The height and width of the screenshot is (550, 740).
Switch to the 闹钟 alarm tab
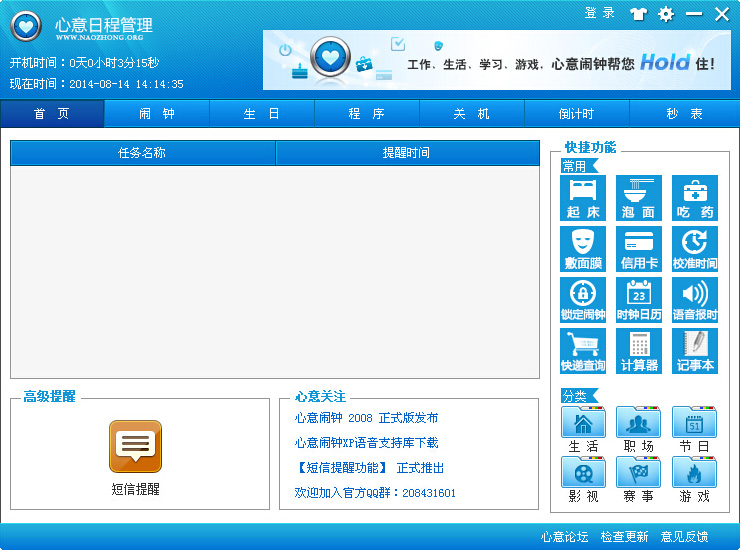[x=157, y=114]
